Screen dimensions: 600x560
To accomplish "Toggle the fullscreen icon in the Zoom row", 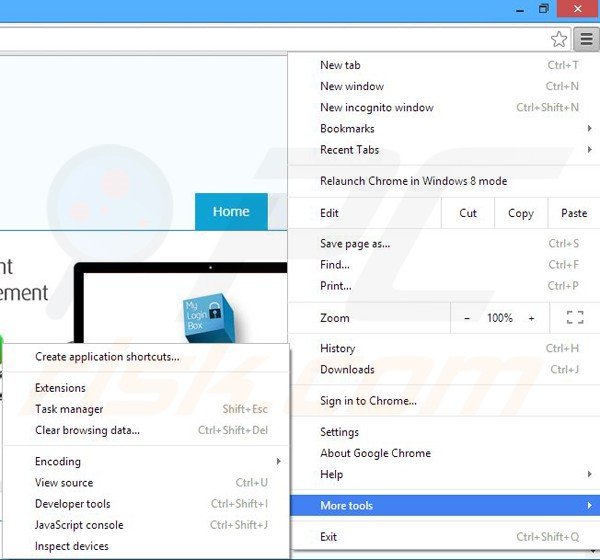I will 575,318.
